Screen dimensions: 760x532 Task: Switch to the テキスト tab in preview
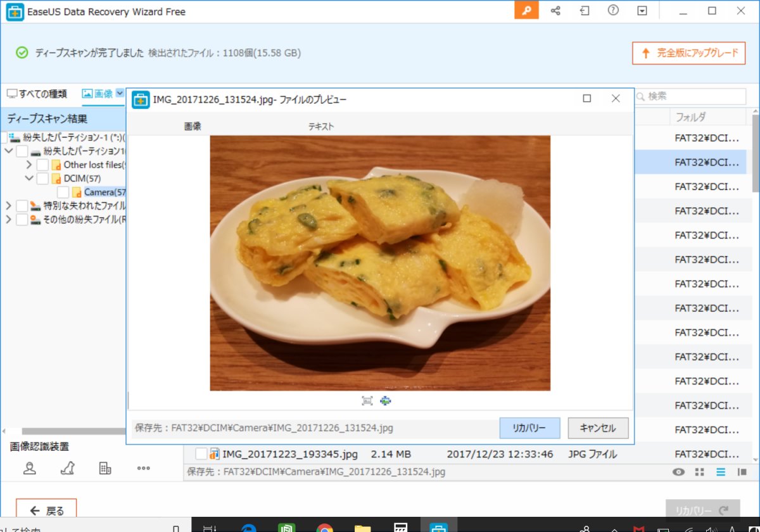(x=321, y=127)
